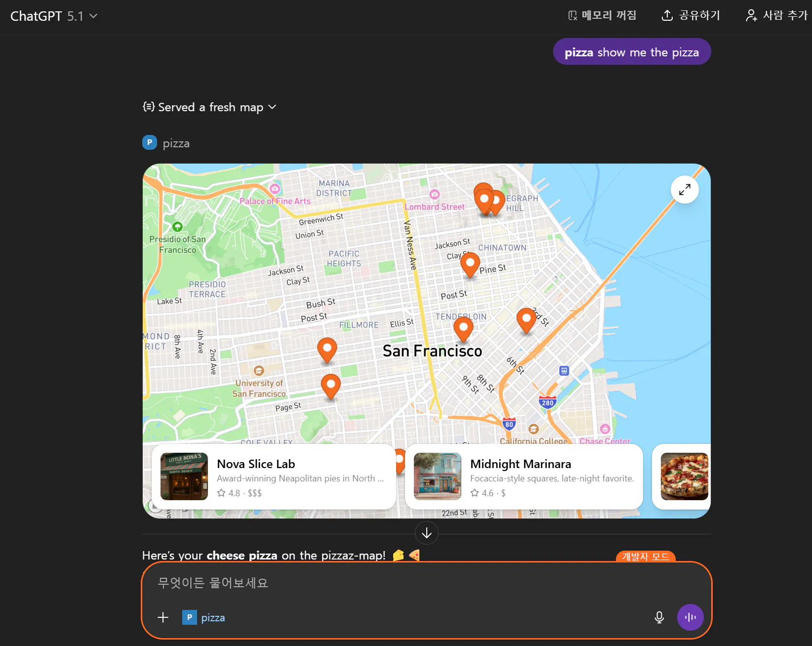Click the University of San Francisco marker icon
Screen dimensions: 812x646
pos(259,371)
